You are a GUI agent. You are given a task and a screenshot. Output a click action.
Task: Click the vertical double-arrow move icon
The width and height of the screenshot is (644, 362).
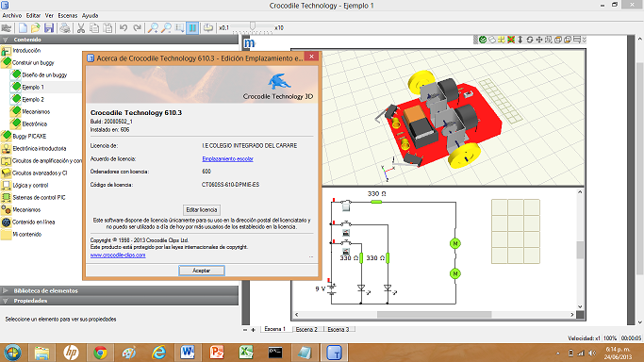(x=520, y=40)
